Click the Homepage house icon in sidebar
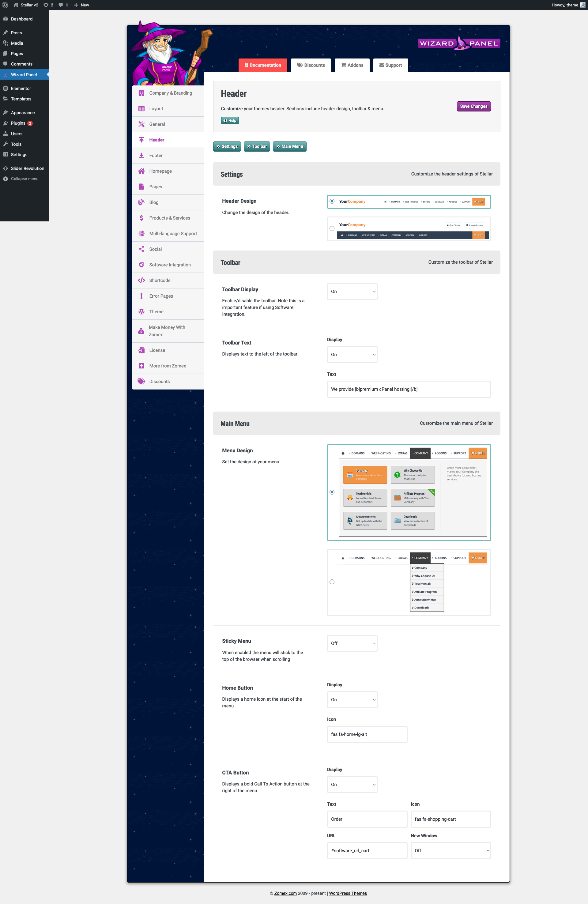The height and width of the screenshot is (904, 588). point(141,171)
